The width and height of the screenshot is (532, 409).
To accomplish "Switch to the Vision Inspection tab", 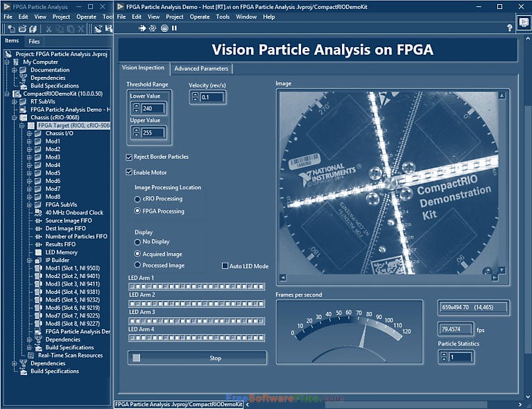I will [143, 68].
